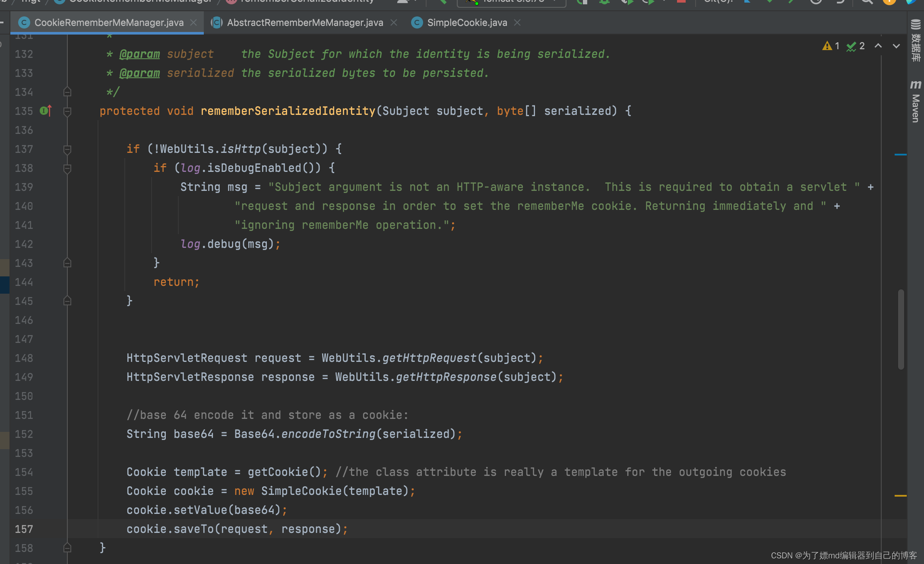
Task: Click encodeToString on line 152
Action: (329, 434)
